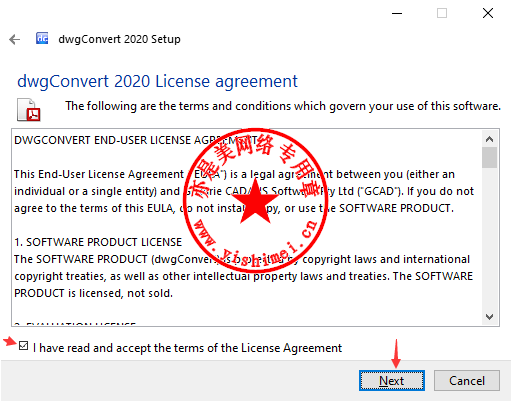
Task: Close the setup window
Action: click(x=488, y=14)
